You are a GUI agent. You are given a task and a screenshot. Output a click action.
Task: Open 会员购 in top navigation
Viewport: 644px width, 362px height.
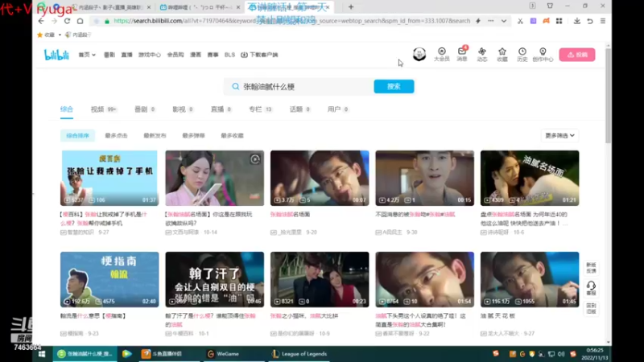[175, 55]
